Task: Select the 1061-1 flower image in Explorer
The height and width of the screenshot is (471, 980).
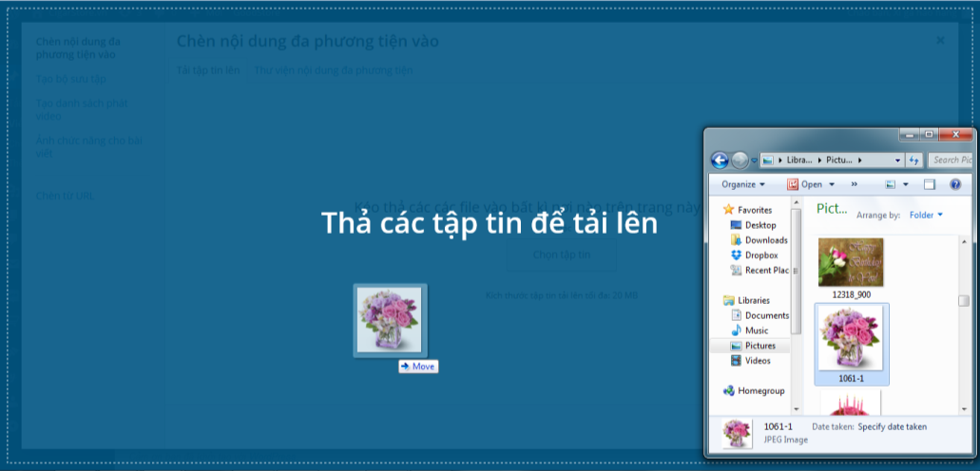Action: pyautogui.click(x=852, y=340)
